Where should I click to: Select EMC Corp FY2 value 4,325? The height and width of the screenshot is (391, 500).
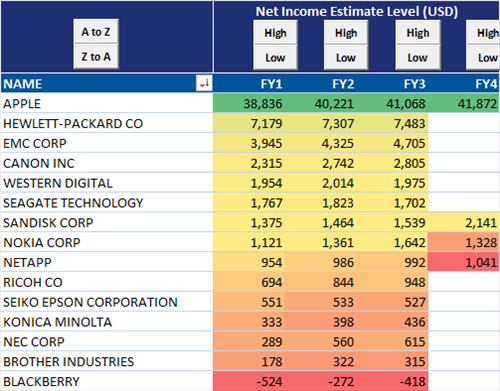[320, 143]
